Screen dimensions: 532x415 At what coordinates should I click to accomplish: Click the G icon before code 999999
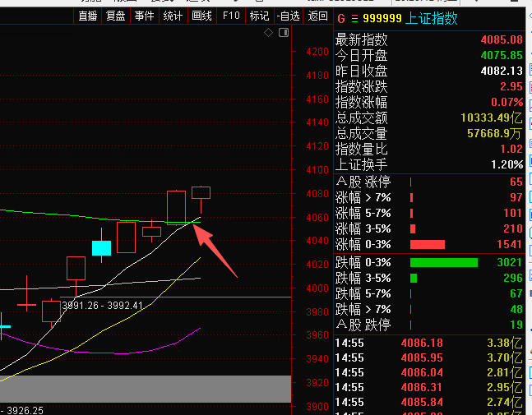click(x=341, y=18)
